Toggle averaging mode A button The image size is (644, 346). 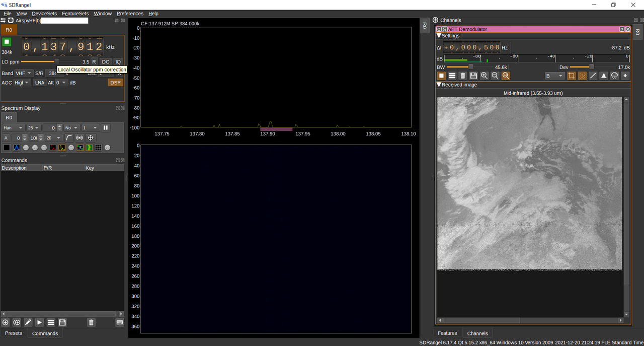6,138
